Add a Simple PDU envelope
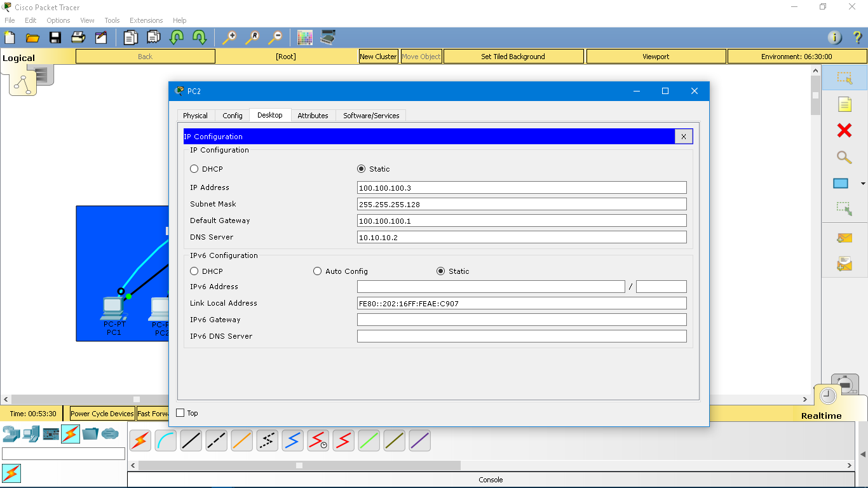Screen dimensions: 868x488 click(844, 238)
